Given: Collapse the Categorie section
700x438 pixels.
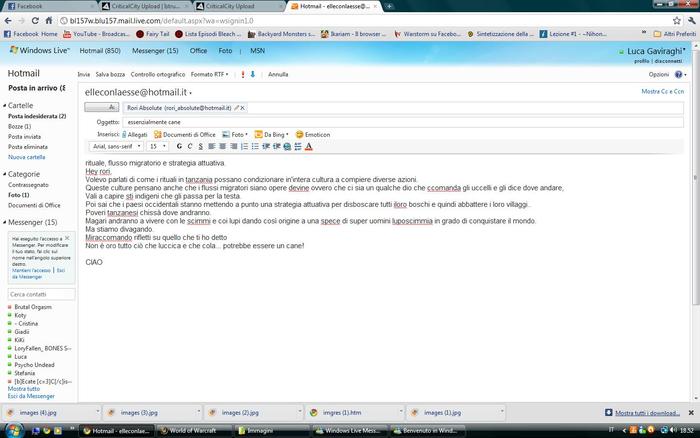Looking at the screenshot, I should (5, 174).
